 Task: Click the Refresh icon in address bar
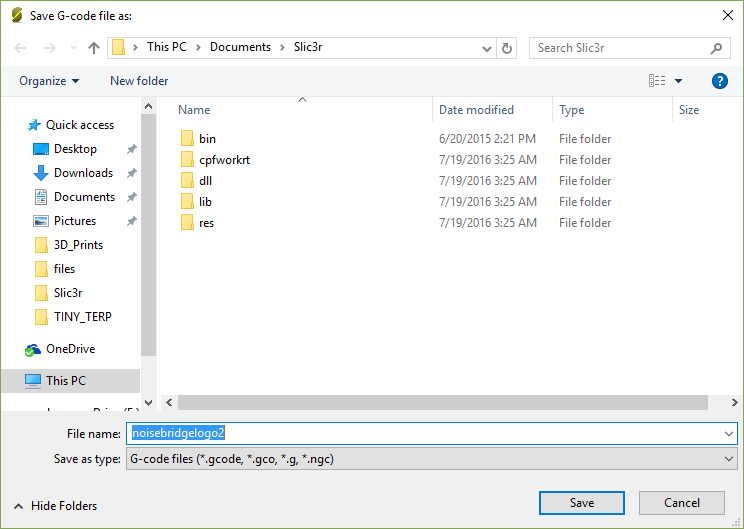tap(507, 48)
